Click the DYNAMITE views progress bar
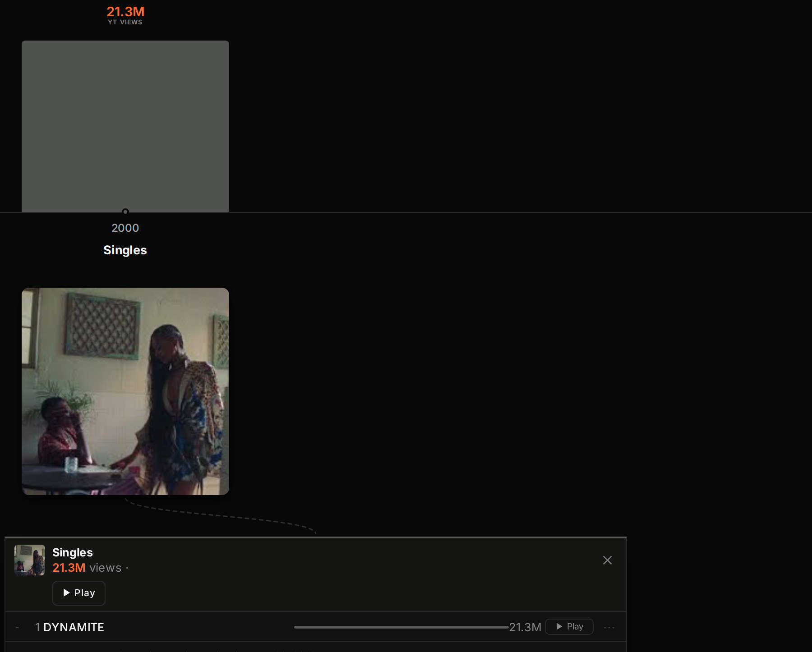 click(x=401, y=627)
